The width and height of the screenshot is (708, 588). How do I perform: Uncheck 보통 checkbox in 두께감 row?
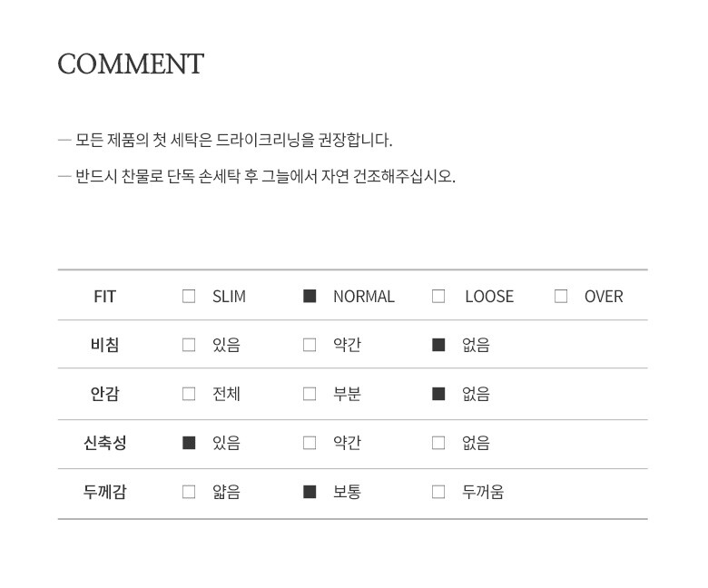[x=310, y=492]
